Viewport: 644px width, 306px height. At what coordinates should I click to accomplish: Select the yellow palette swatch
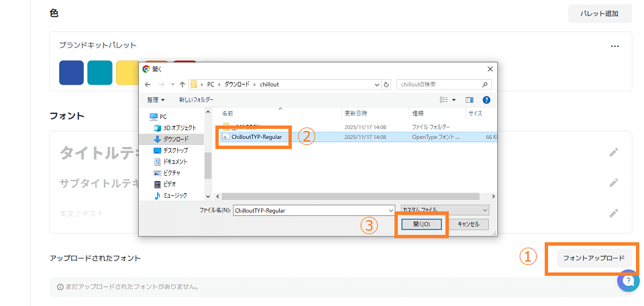tap(129, 72)
